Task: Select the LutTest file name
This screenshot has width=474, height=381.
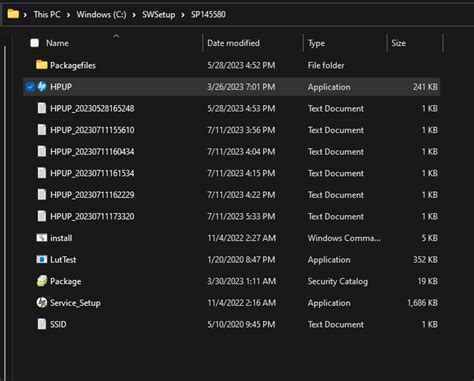Action: point(63,260)
